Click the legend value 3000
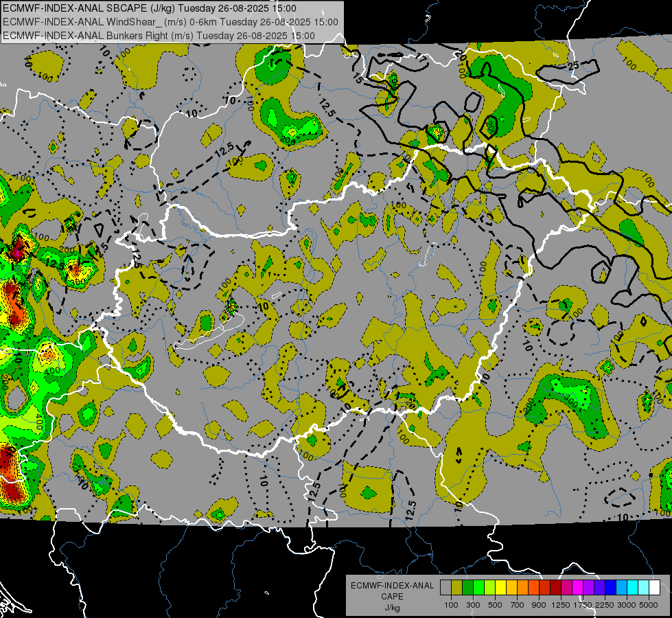Viewport: 672px width, 618px height. pos(627,605)
